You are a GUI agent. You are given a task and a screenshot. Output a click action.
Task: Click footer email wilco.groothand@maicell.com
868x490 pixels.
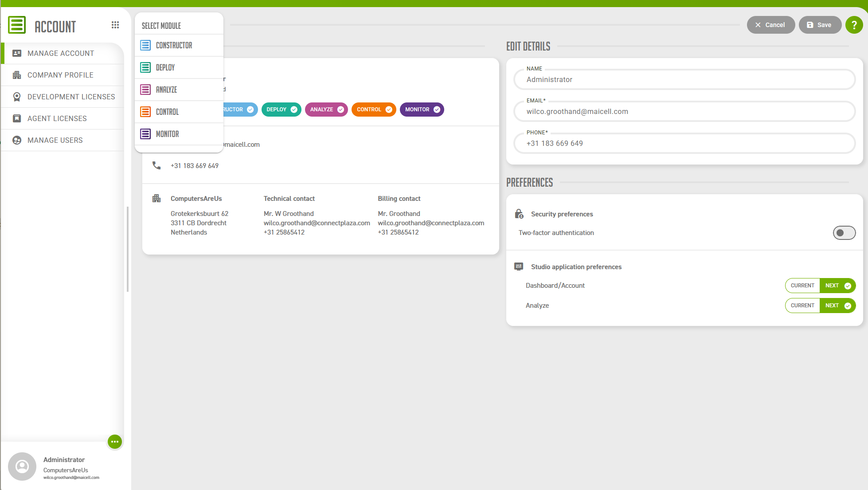pos(71,478)
